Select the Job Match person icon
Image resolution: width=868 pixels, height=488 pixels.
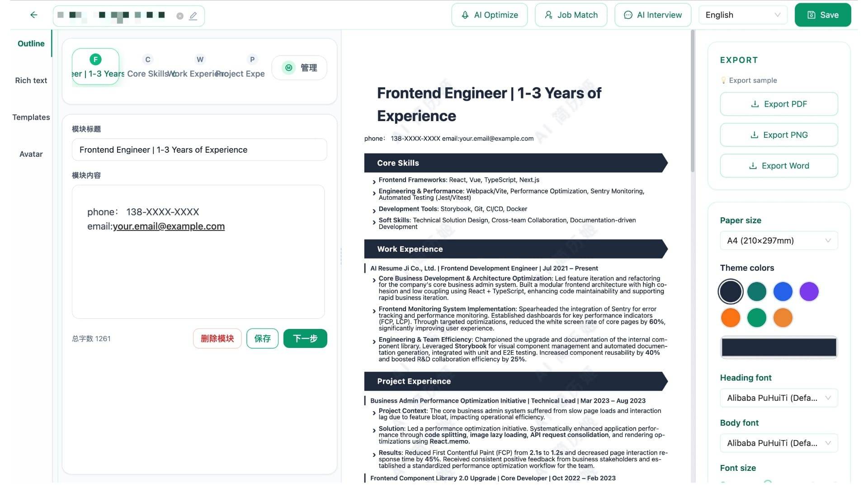(548, 14)
